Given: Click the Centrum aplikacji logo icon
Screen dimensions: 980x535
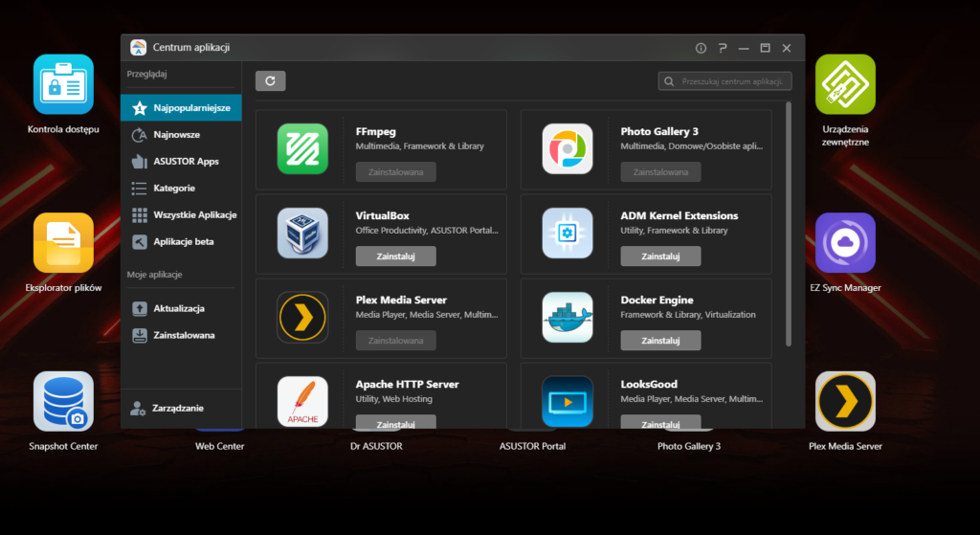Looking at the screenshot, I should pyautogui.click(x=138, y=48).
